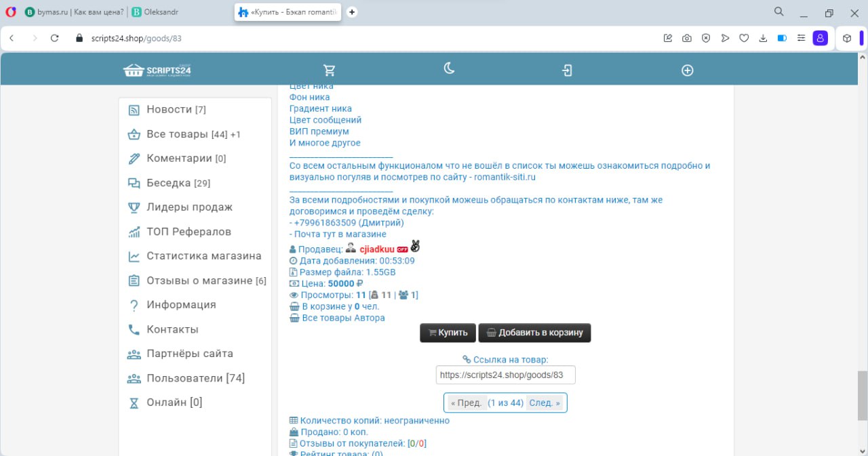
Task: Open seller profile cjiadkuu
Action: [376, 249]
